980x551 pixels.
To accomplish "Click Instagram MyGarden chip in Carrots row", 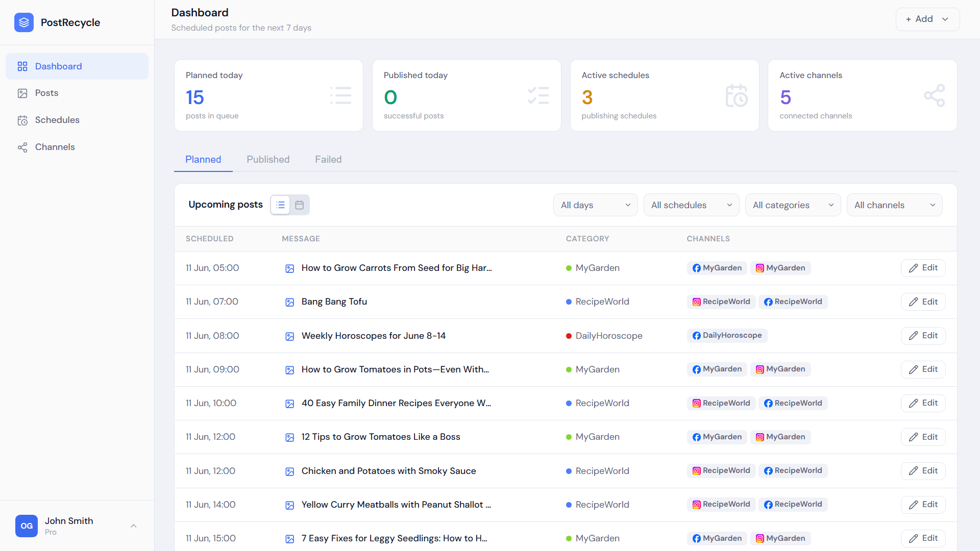I will pyautogui.click(x=780, y=268).
